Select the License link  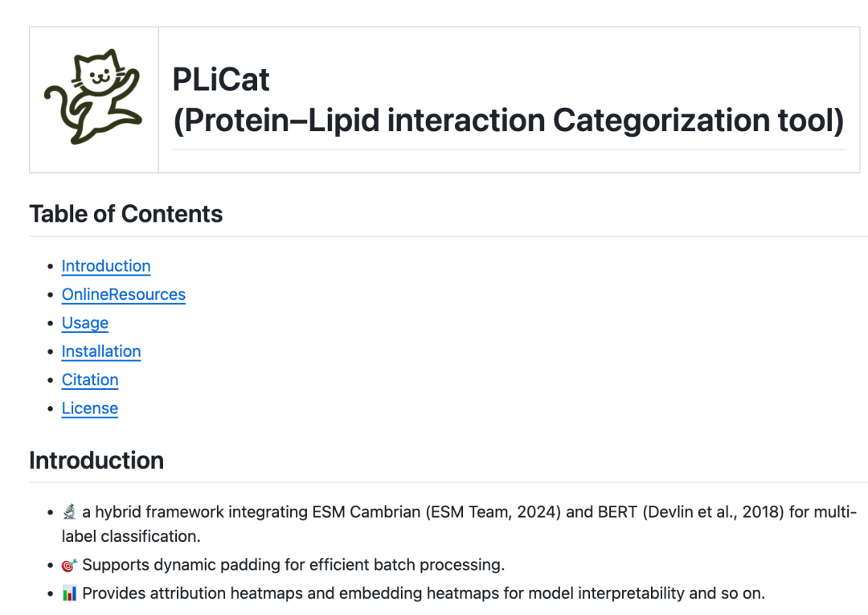coord(90,408)
